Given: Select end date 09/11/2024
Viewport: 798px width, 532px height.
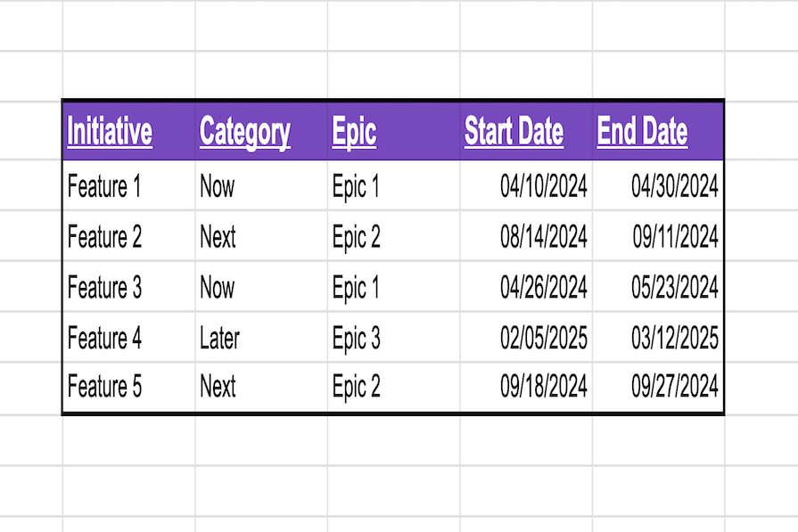Looking at the screenshot, I should (675, 237).
